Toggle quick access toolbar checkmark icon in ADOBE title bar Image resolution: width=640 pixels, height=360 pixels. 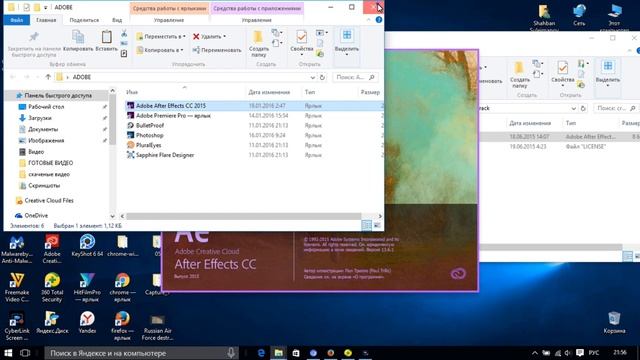(27, 7)
